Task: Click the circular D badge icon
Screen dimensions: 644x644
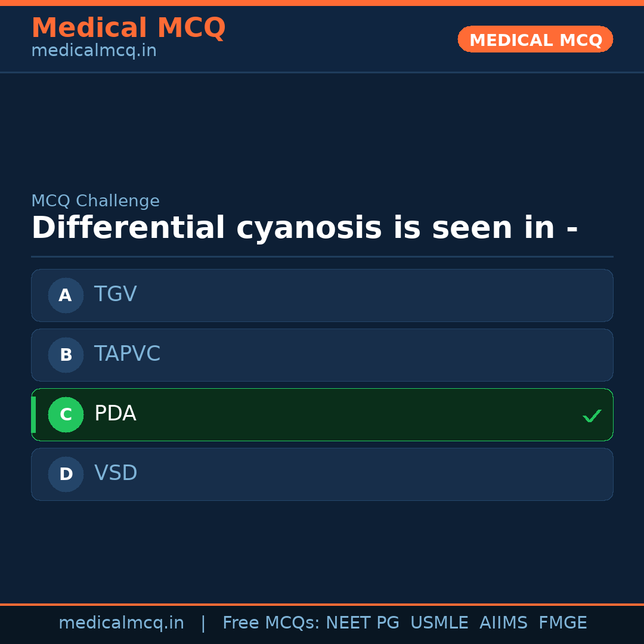Action: [x=66, y=474]
